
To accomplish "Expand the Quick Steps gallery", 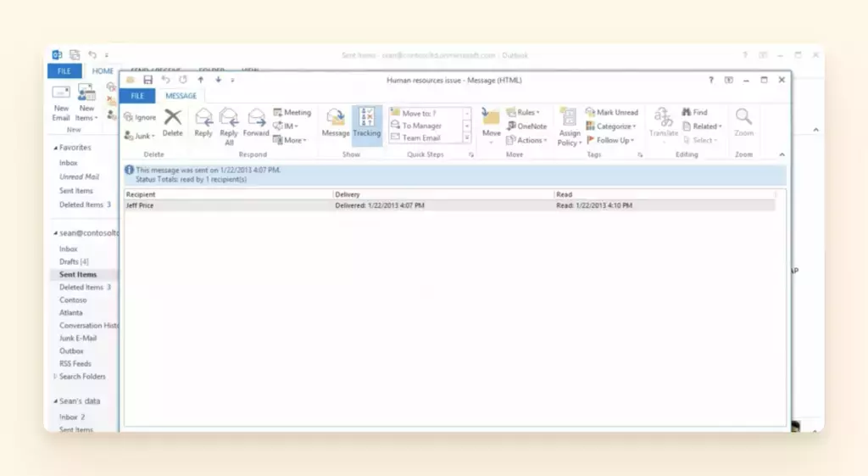I will 467,137.
